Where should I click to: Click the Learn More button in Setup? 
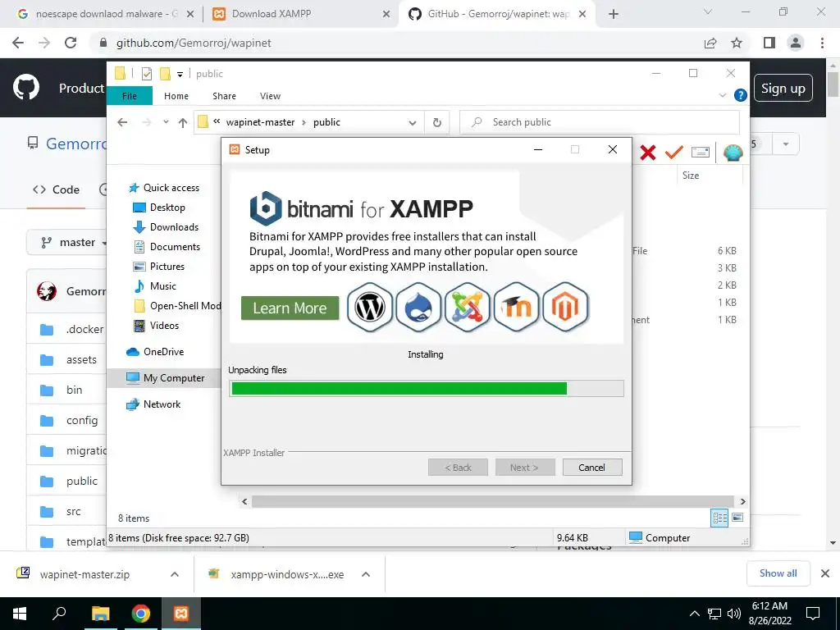290,308
